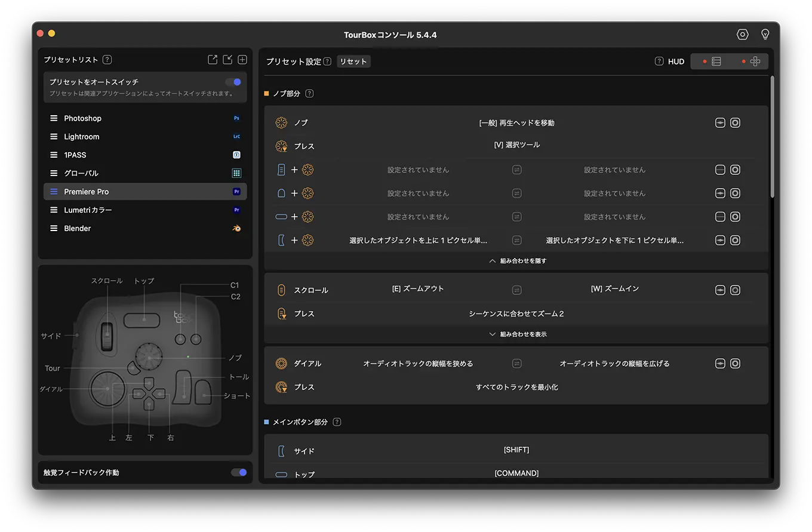
Task: Collapse combinations with 組み合わせを隠す
Action: click(517, 261)
